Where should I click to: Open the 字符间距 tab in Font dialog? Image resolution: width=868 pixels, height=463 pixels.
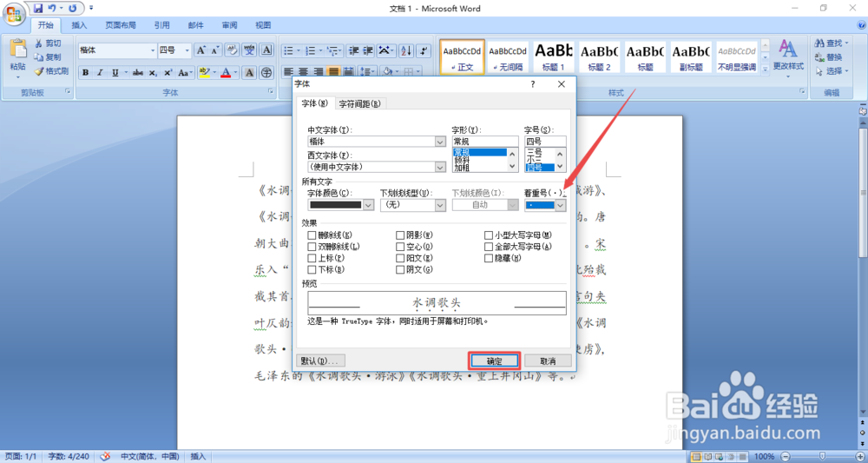point(360,103)
